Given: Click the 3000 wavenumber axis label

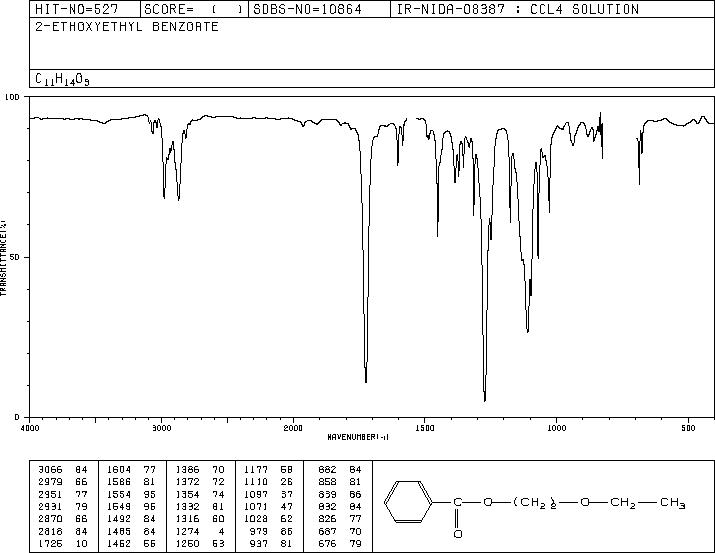Looking at the screenshot, I should [x=161, y=428].
